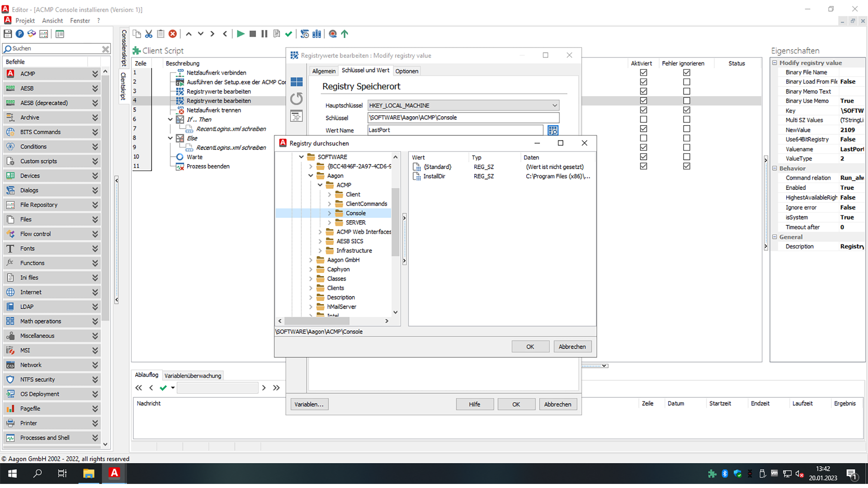Collapse the Modify registry value property group
Viewport: 868px width, 488px height.
point(774,63)
